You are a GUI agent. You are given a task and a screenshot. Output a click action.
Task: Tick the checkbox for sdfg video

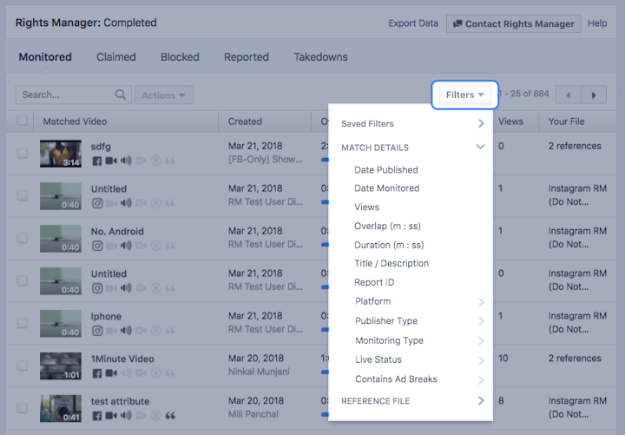coord(23,153)
